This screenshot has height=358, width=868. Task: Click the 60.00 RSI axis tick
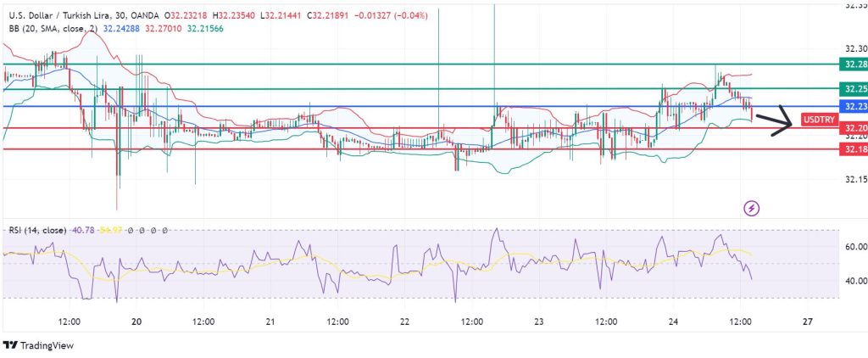coord(856,247)
